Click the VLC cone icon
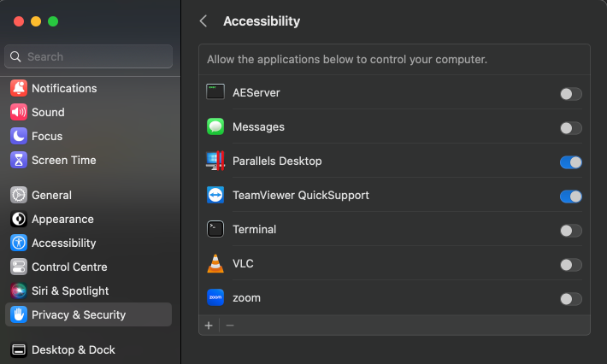Image resolution: width=607 pixels, height=364 pixels. pyautogui.click(x=215, y=263)
